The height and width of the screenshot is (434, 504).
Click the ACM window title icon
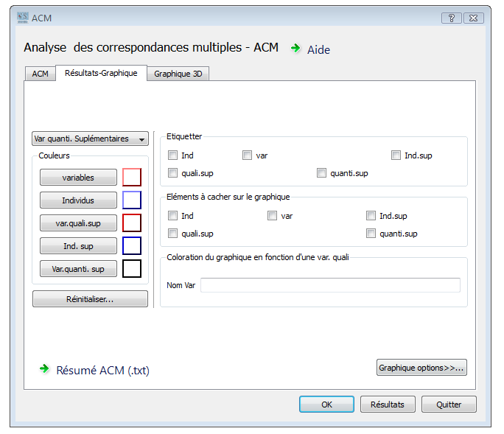[23, 18]
